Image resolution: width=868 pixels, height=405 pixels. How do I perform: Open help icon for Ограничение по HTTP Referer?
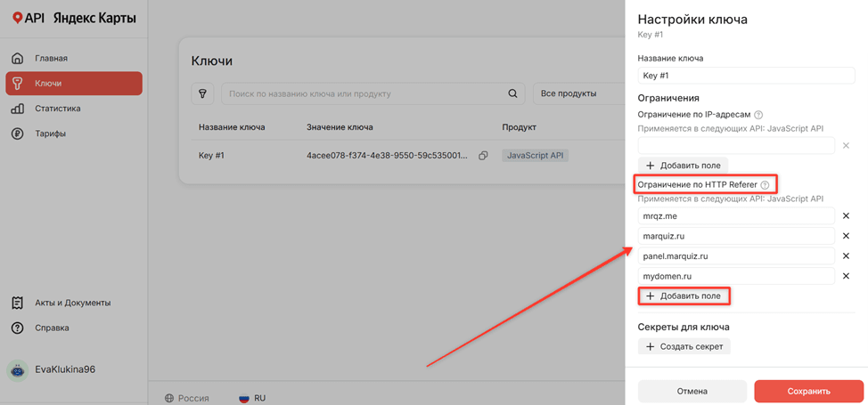(x=765, y=185)
